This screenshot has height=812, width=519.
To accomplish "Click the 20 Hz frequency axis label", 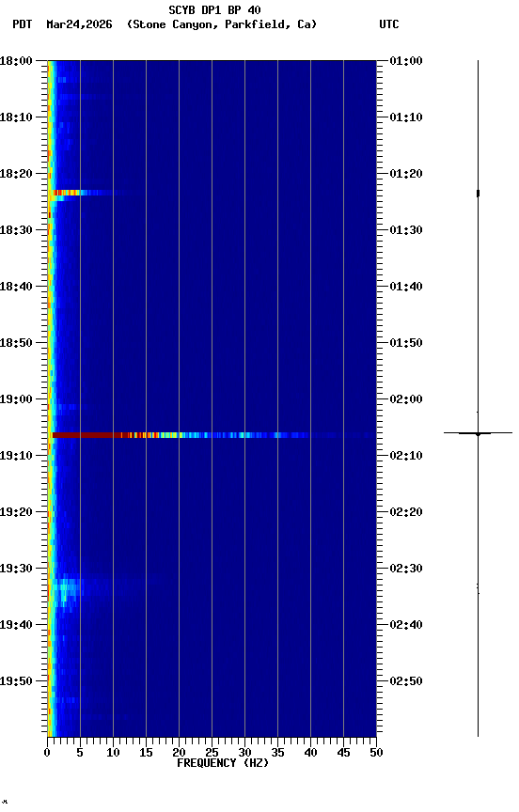I will (179, 753).
